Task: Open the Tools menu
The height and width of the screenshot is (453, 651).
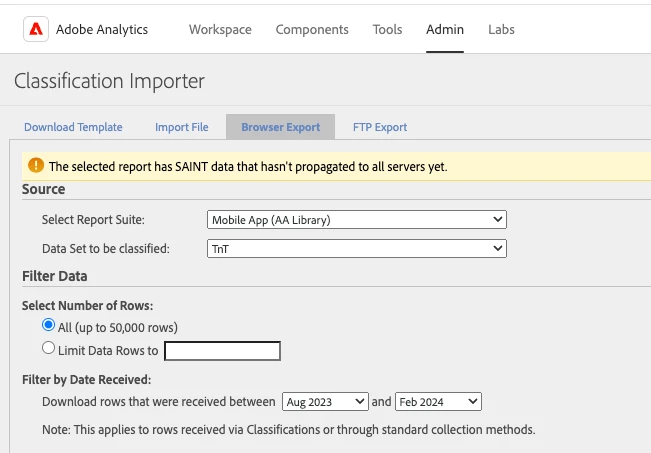Action: [387, 29]
